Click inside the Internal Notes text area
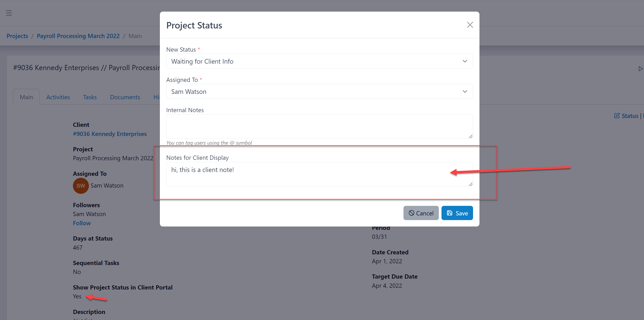Image resolution: width=644 pixels, height=320 pixels. (319, 126)
